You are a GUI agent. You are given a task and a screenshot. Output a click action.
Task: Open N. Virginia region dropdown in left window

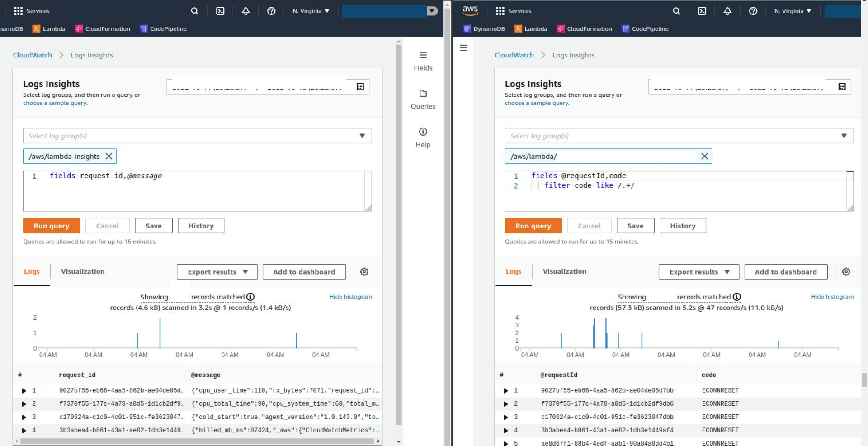(x=311, y=11)
